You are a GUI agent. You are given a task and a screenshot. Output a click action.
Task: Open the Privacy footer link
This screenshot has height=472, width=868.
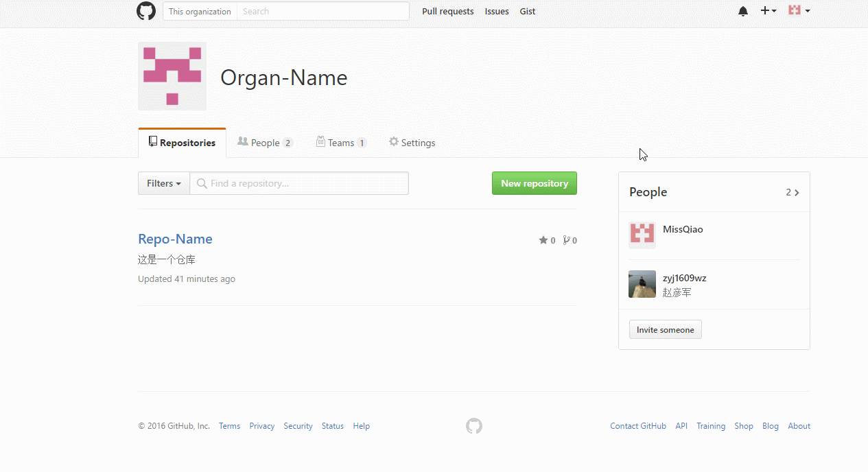pos(261,426)
